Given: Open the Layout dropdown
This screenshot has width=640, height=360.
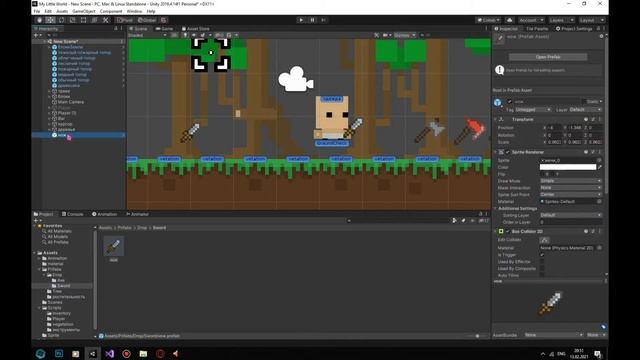Looking at the screenshot, I should 592,20.
